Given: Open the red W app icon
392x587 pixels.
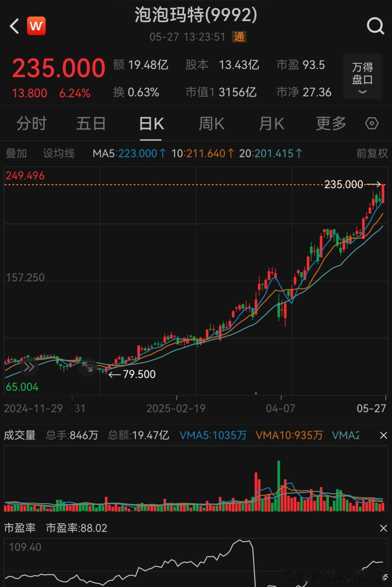Looking at the screenshot, I should tap(36, 26).
